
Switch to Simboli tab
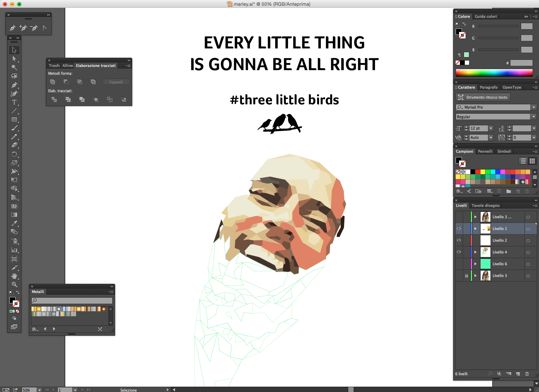point(504,151)
